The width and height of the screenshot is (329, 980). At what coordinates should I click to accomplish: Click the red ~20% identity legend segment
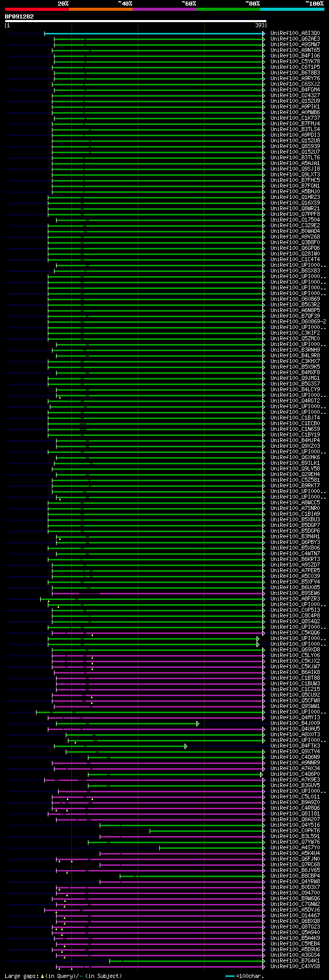click(37, 9)
